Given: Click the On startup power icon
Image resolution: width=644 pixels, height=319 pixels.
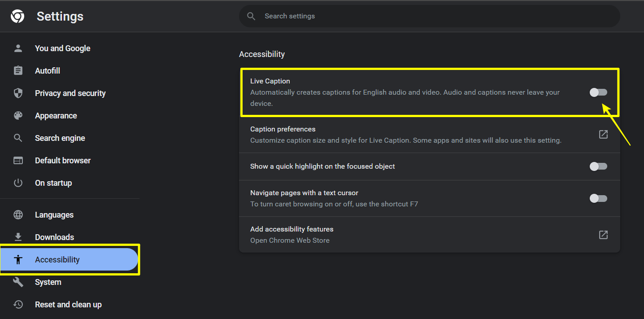Looking at the screenshot, I should [18, 183].
